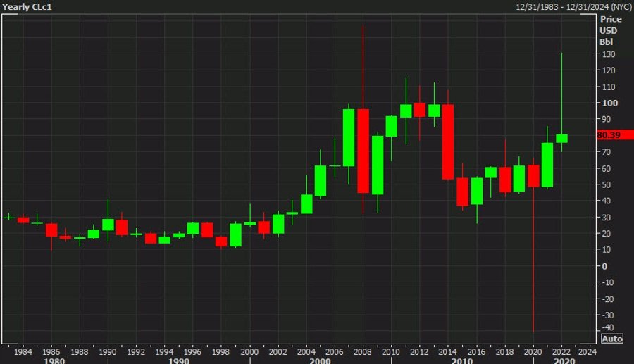This screenshot has height=364, width=634.
Task: Click the 0 level on price axis
Action: click(x=603, y=266)
